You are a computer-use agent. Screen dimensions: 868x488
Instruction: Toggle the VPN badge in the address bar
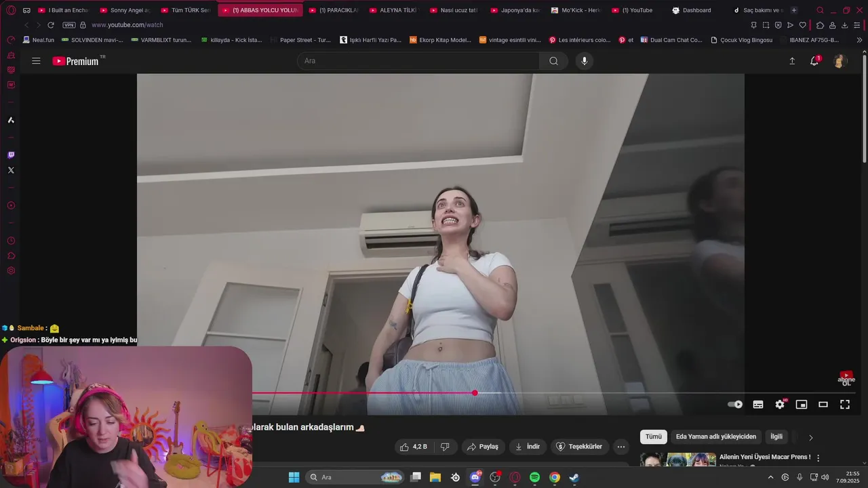click(69, 25)
